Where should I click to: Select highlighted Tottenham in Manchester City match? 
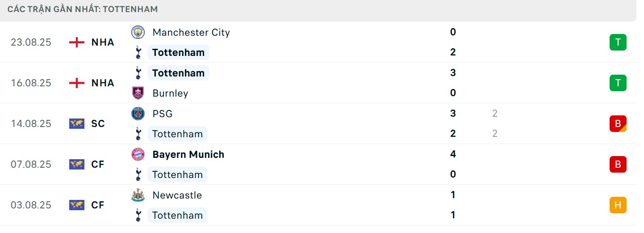click(x=178, y=52)
